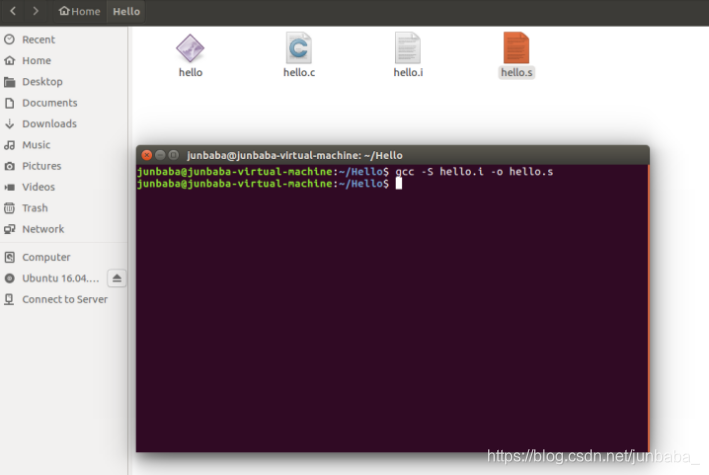The height and width of the screenshot is (475, 709).
Task: Maximize the terminal window
Action: (x=173, y=155)
